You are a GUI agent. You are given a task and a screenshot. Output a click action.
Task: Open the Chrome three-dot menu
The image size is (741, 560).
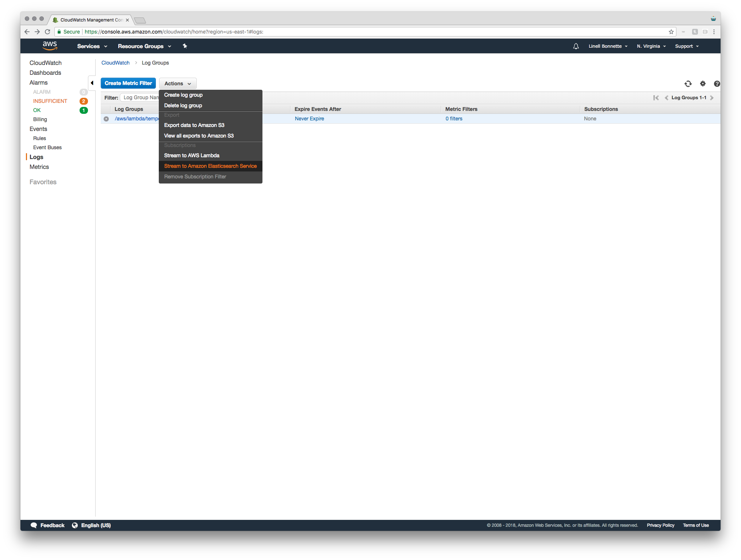[x=714, y=32]
